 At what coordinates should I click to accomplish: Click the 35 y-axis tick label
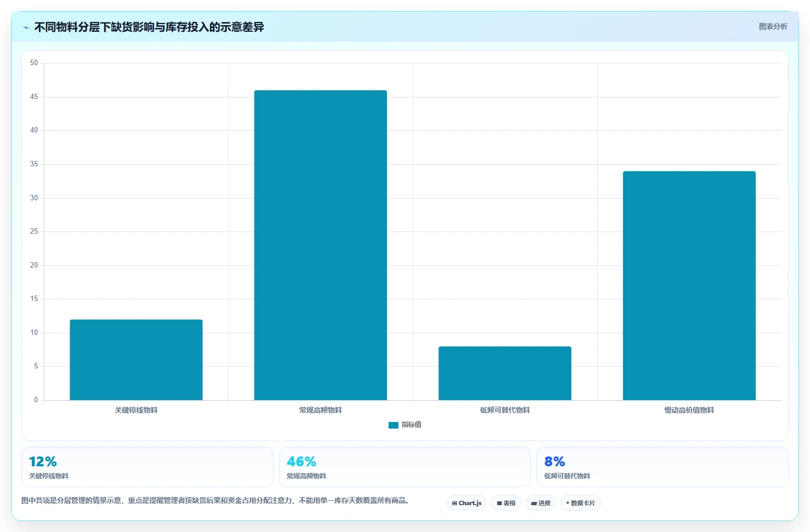pos(34,164)
